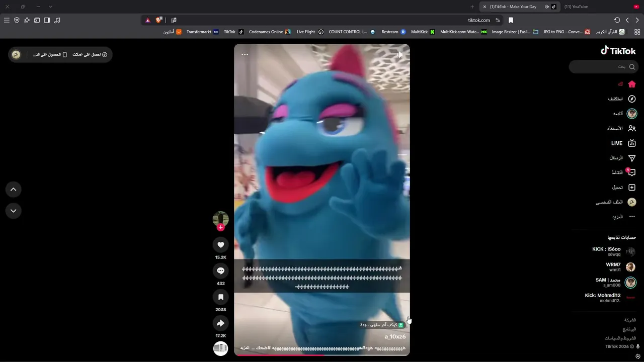Click the Get Coins button
The height and width of the screenshot is (362, 644).
(90, 54)
